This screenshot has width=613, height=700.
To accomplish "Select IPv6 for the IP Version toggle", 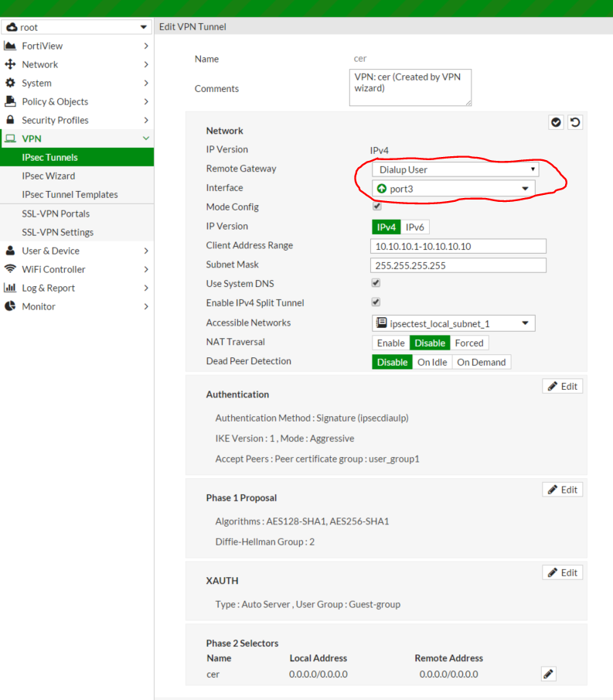I will pos(415,227).
